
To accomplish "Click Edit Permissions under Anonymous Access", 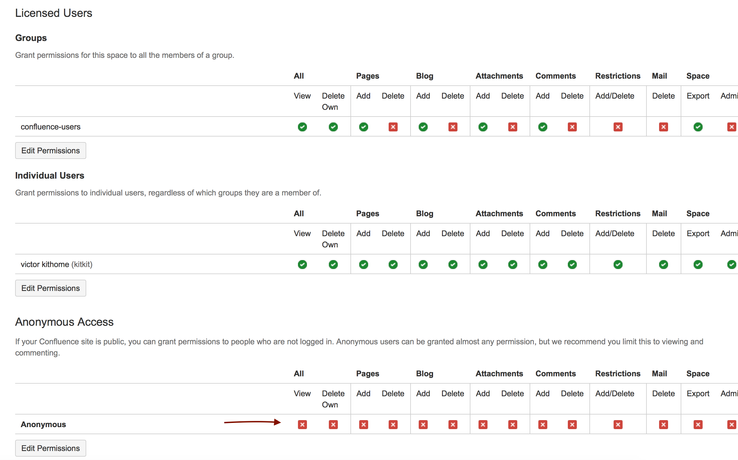I will click(50, 448).
